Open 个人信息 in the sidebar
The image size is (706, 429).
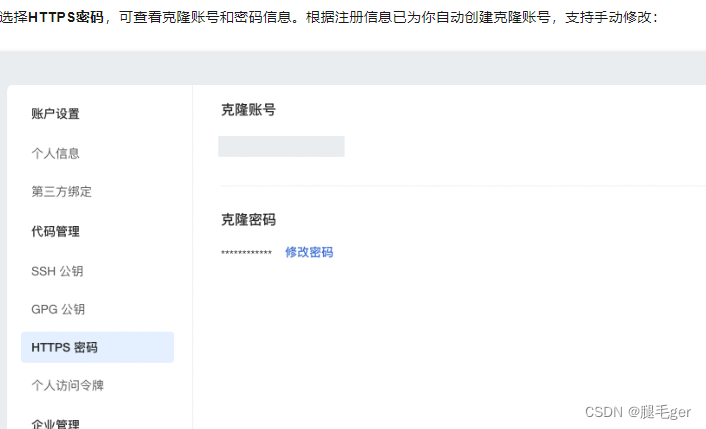[55, 154]
